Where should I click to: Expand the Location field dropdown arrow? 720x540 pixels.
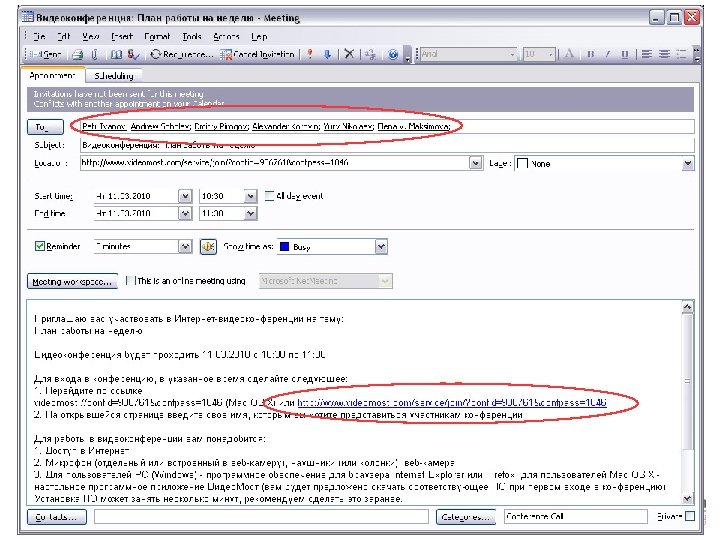click(x=475, y=163)
